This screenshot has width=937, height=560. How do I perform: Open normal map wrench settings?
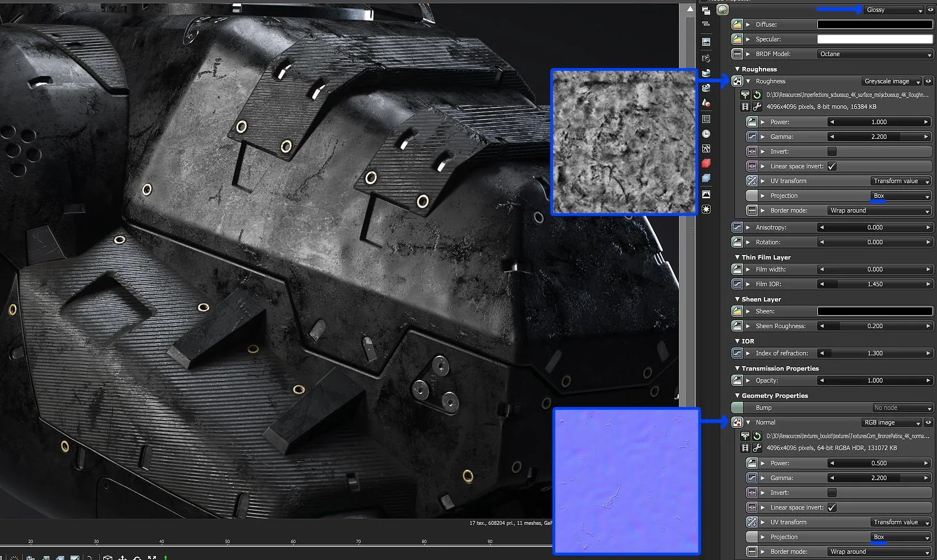pyautogui.click(x=757, y=448)
